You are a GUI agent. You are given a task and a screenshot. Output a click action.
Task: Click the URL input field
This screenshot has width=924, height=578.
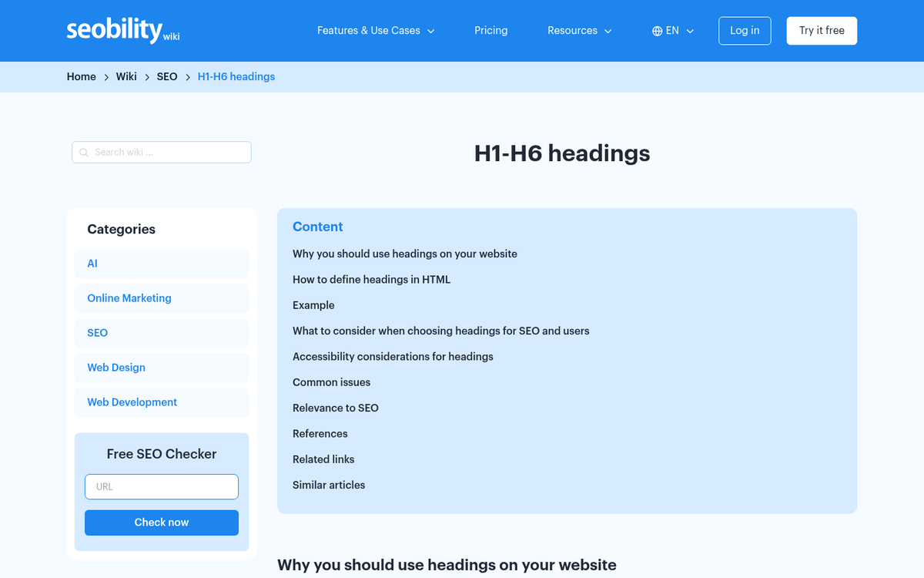pos(161,486)
